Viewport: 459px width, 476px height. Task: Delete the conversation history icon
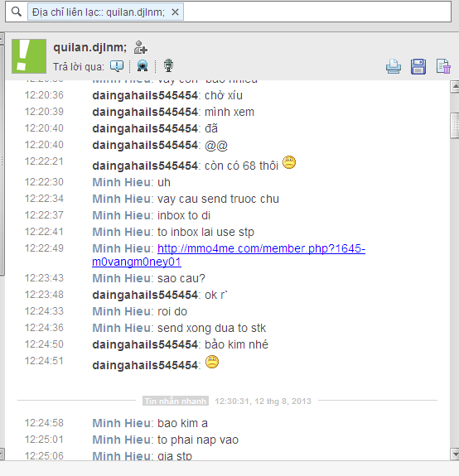coord(443,66)
